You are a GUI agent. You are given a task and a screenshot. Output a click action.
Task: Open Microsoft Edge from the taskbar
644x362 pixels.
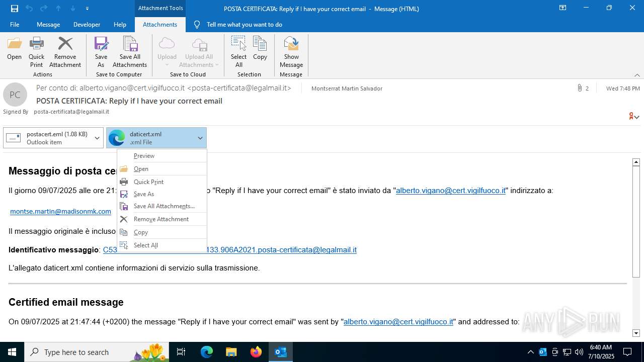pyautogui.click(x=207, y=352)
